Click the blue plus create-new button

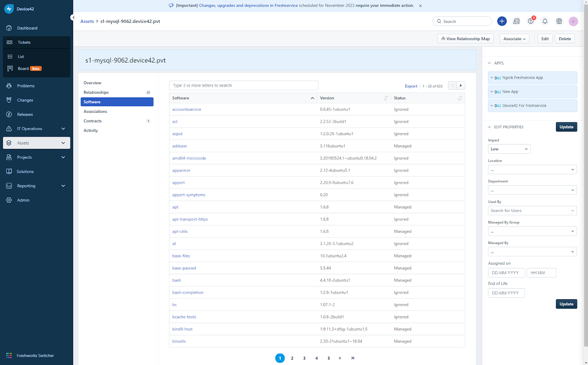(502, 21)
